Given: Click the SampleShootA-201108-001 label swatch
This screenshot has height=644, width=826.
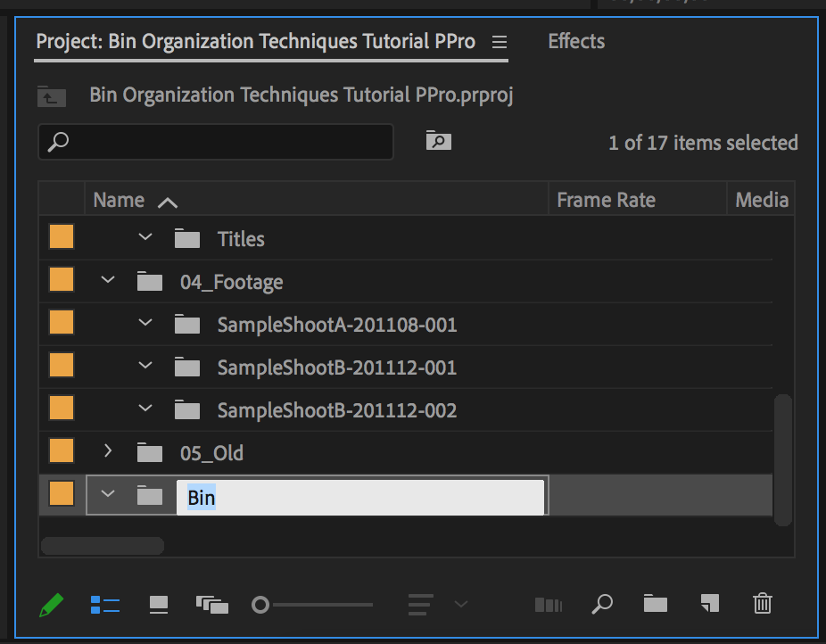Looking at the screenshot, I should coord(62,322).
